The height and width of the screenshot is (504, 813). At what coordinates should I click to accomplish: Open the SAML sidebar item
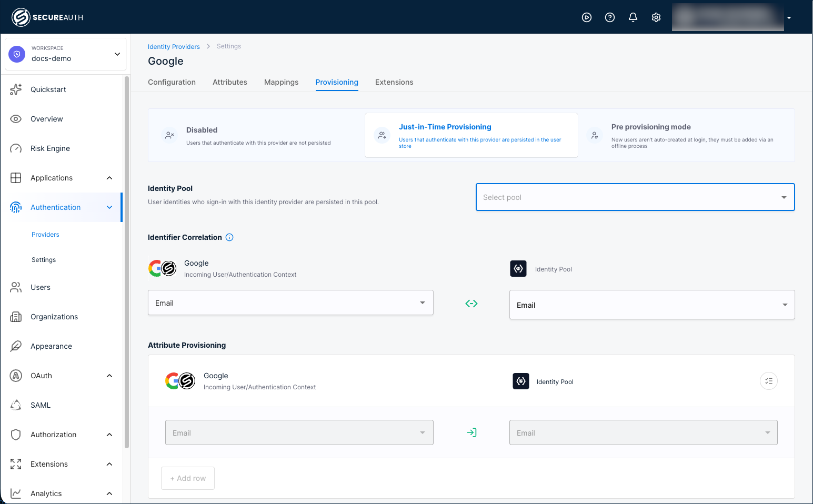41,405
